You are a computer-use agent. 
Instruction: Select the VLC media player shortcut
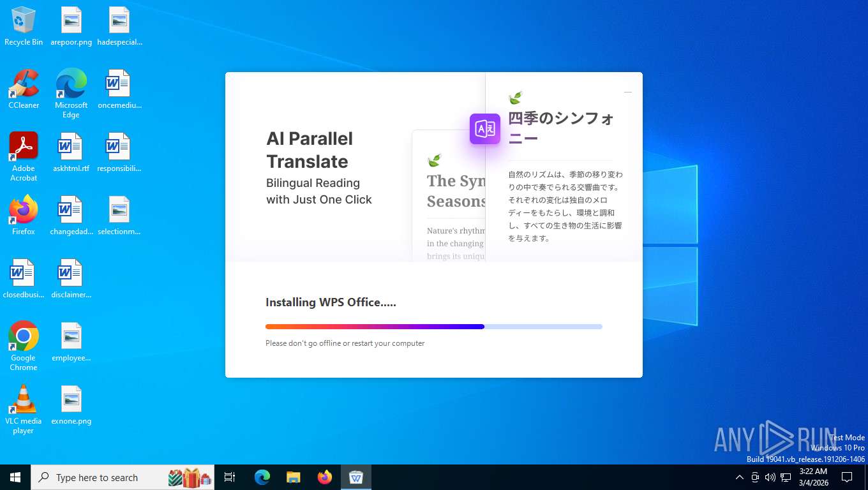[x=24, y=410]
